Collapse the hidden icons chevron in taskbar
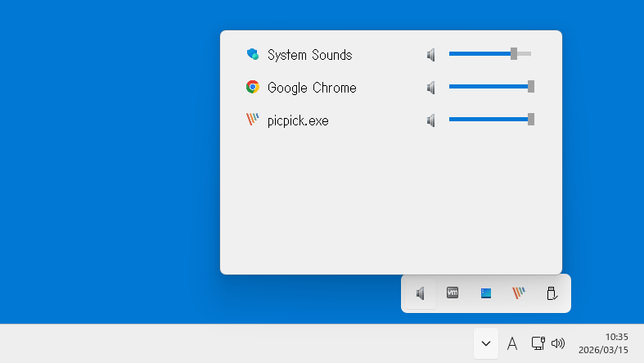Screen dimensions: 644x363 pyautogui.click(x=486, y=343)
